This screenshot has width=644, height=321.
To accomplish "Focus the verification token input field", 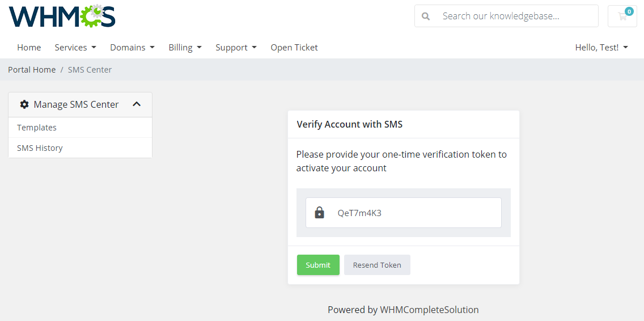I will point(414,213).
